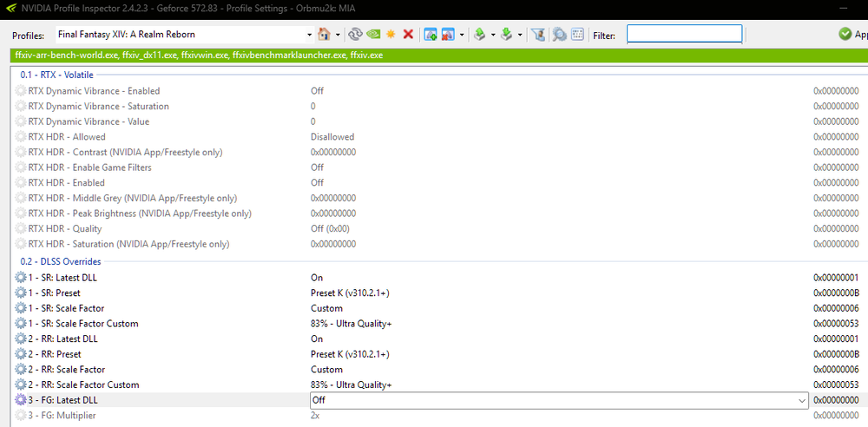
Task: Open the bit value editor grid icon
Action: click(577, 35)
